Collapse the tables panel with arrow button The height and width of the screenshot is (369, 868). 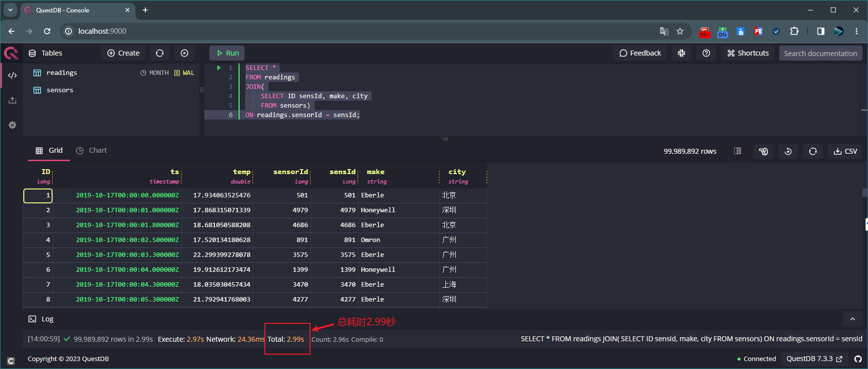point(185,53)
